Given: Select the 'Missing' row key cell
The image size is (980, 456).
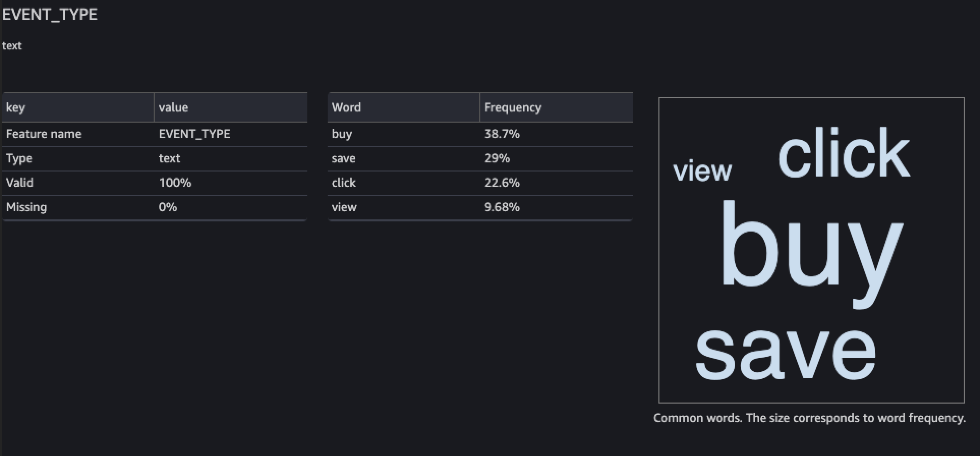Looking at the screenshot, I should (x=26, y=207).
